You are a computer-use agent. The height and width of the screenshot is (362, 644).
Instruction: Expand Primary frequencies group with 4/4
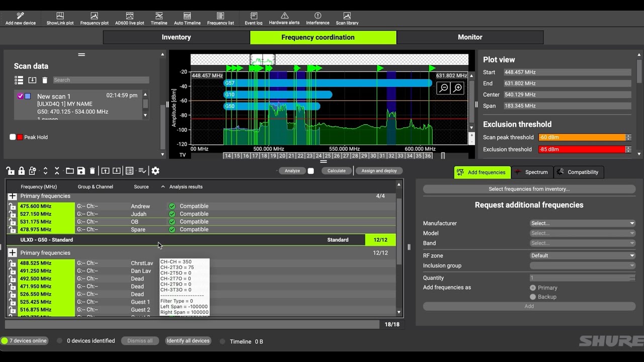pos(13,196)
